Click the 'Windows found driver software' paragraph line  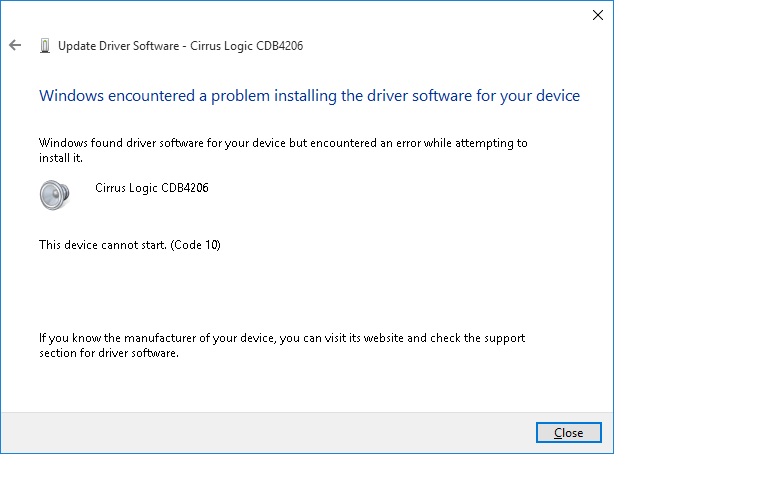pos(283,143)
